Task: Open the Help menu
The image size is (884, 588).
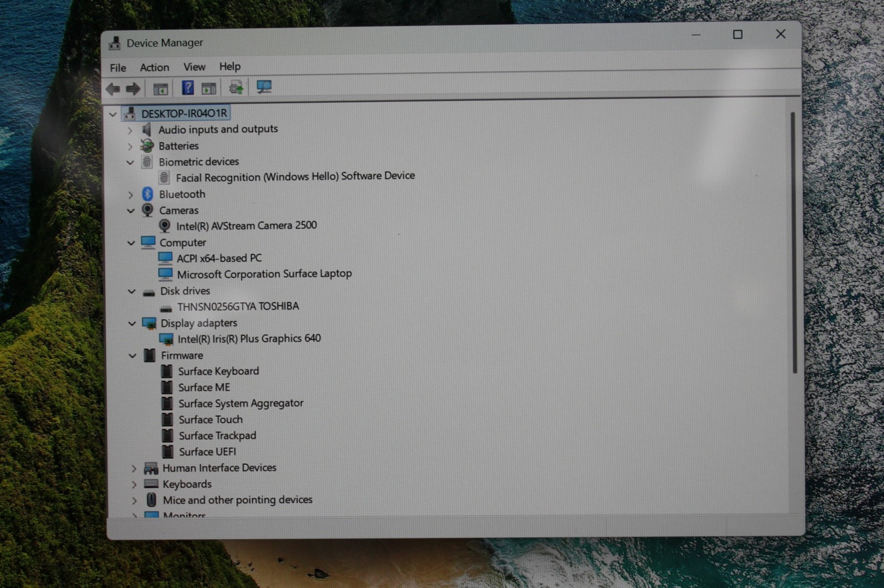Action: [x=229, y=66]
